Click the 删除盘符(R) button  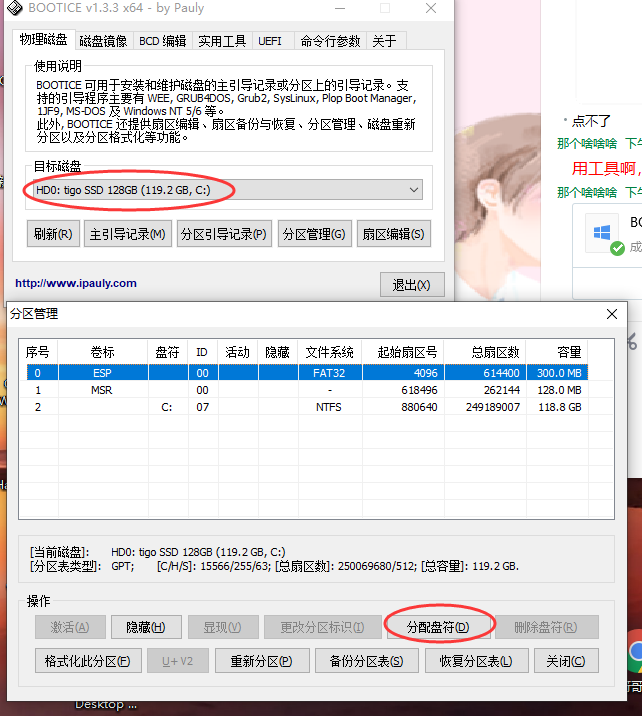pyautogui.click(x=547, y=627)
